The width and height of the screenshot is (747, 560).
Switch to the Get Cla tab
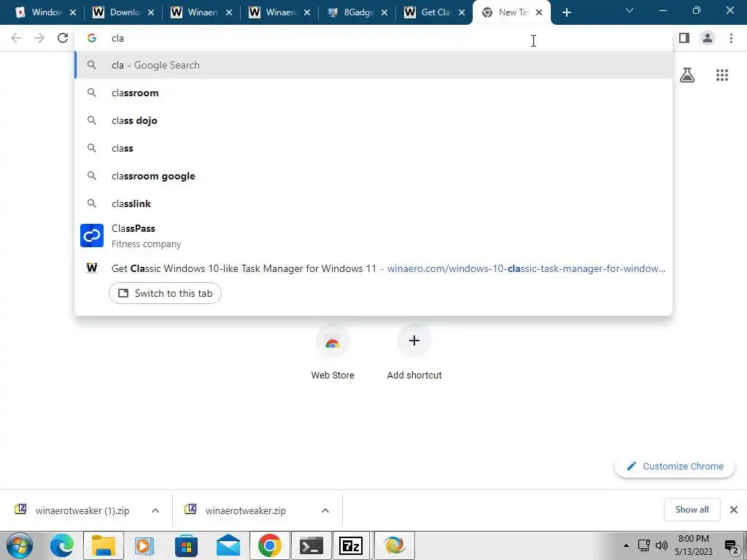(435, 12)
